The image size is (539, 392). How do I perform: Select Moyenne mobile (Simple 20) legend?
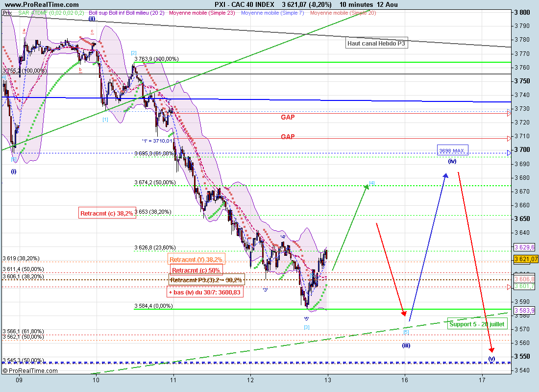[343, 12]
